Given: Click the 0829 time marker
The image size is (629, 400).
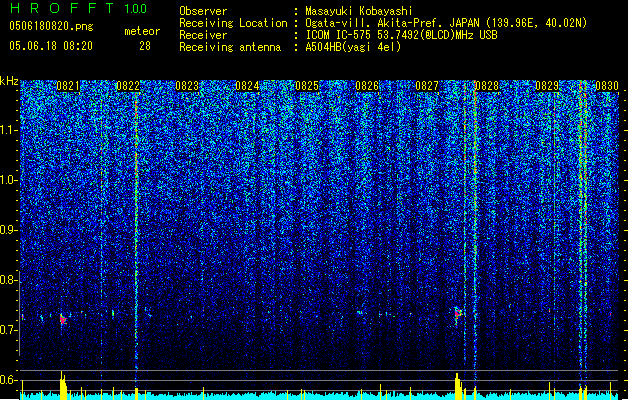Looking at the screenshot, I should tap(547, 86).
